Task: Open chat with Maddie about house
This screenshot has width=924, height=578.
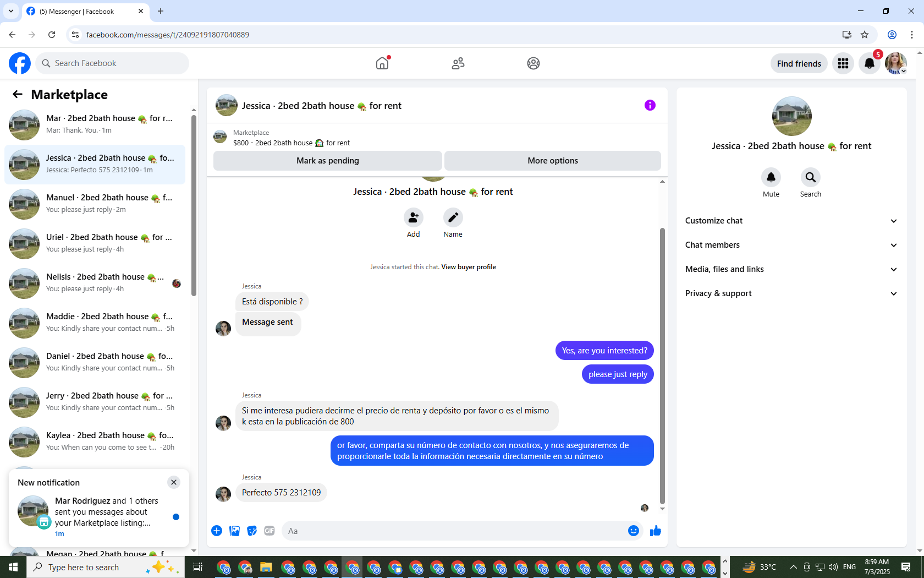Action: point(95,323)
